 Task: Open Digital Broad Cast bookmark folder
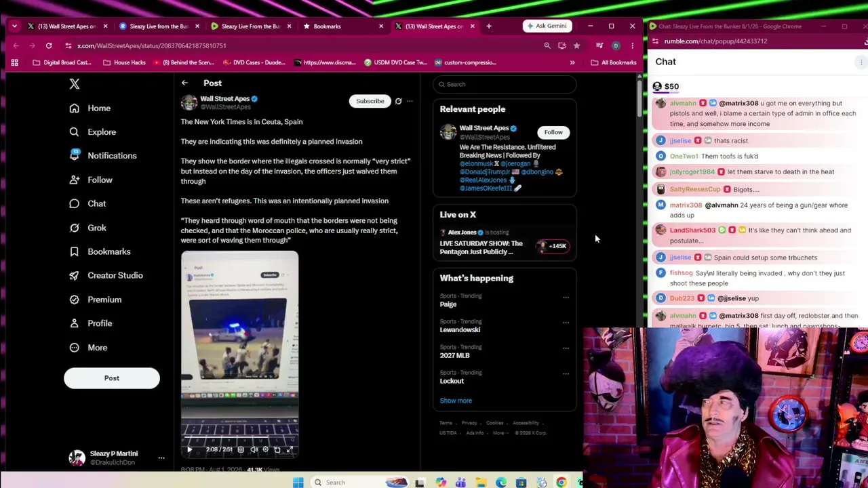point(62,63)
